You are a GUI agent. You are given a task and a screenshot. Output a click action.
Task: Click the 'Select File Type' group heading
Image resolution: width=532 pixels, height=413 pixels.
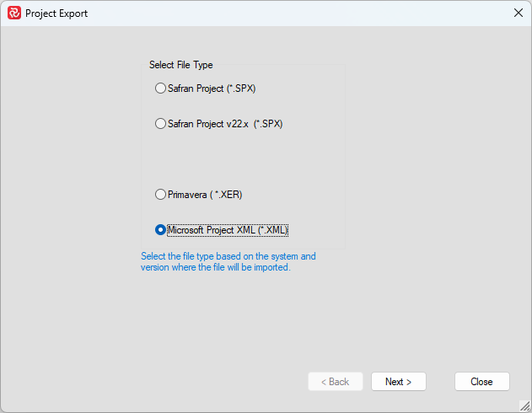pyautogui.click(x=181, y=65)
